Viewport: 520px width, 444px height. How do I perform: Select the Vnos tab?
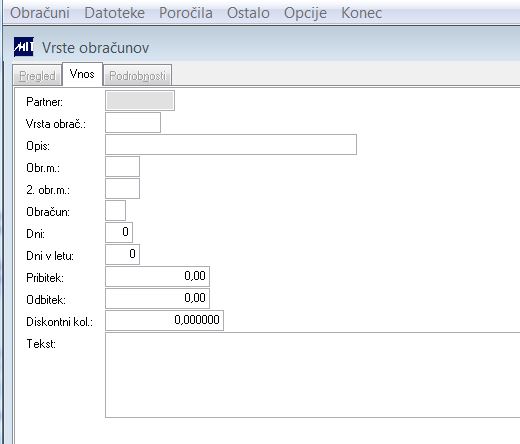point(82,74)
